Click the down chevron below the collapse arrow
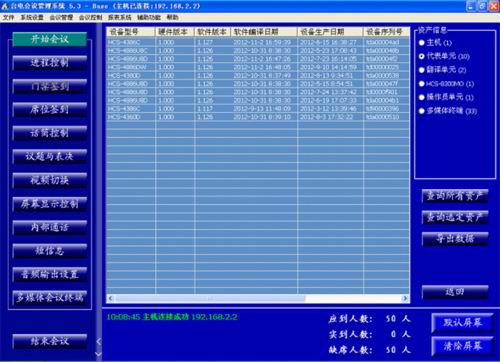Image resolution: width=500 pixels, height=362 pixels. click(x=98, y=354)
